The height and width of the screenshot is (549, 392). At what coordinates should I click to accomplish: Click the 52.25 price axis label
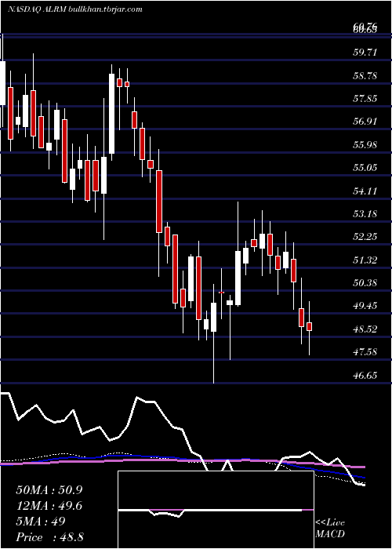[365, 237]
